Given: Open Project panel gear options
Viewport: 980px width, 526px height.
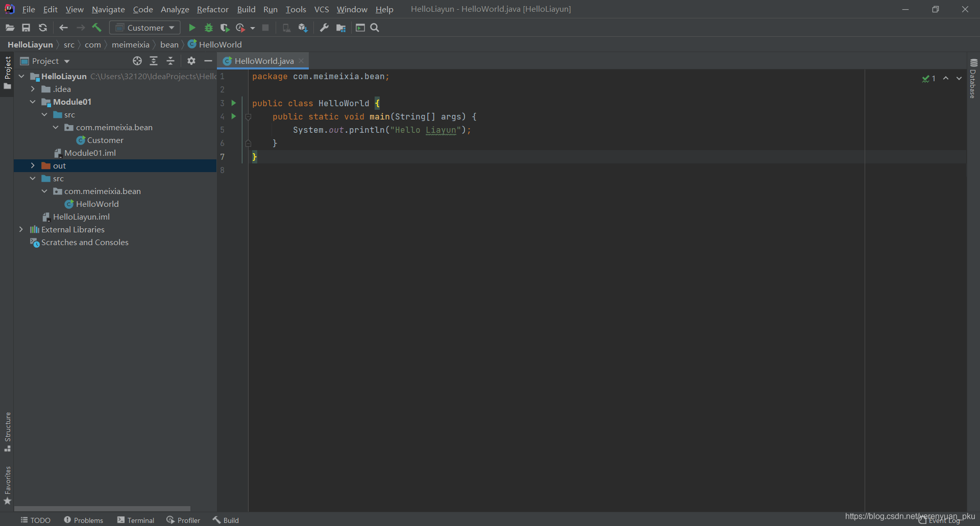Looking at the screenshot, I should click(x=191, y=61).
